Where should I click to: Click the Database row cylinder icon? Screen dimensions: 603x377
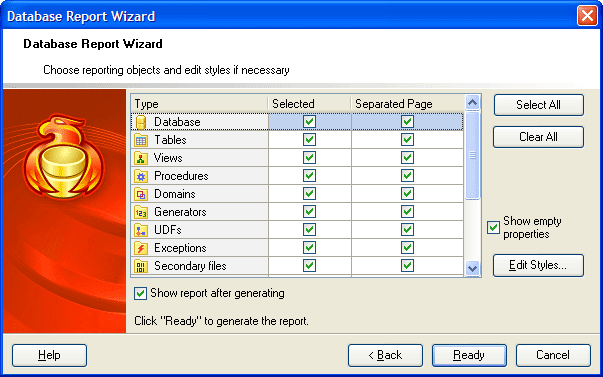[x=141, y=122]
